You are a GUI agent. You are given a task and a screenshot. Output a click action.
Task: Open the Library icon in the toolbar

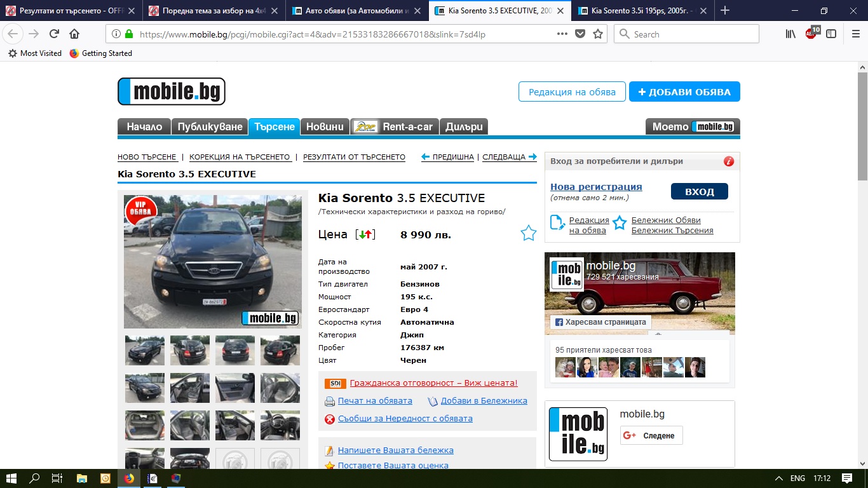(x=790, y=34)
